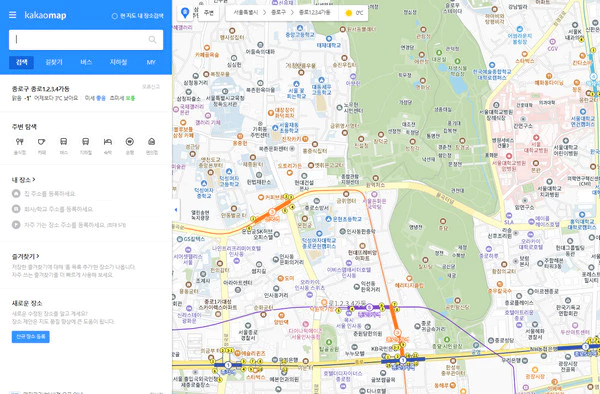
Task: Expand the 내 장소 section
Action: click(23, 179)
